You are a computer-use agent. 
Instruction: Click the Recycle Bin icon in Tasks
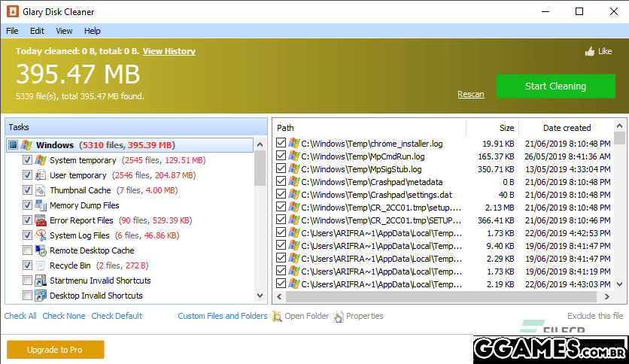pyautogui.click(x=41, y=265)
